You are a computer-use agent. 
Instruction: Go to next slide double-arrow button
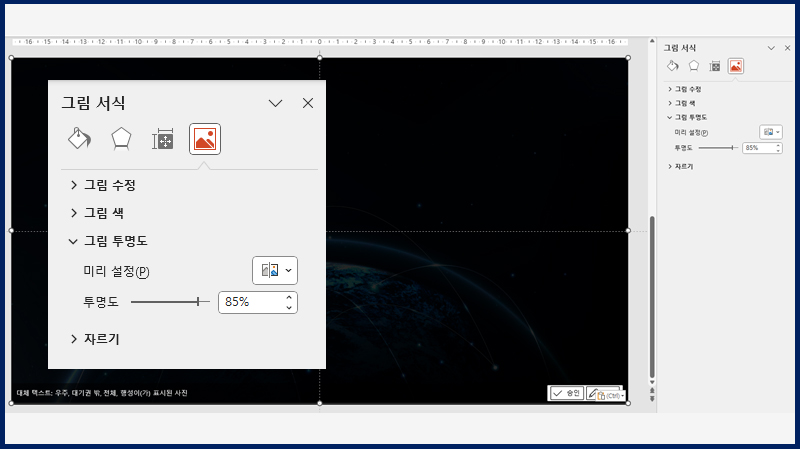click(652, 399)
